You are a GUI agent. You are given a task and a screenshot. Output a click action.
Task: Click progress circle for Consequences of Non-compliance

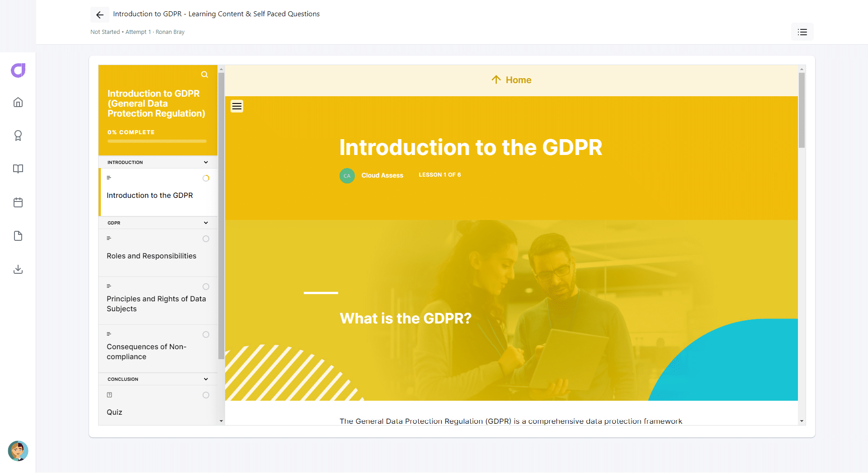[x=206, y=335]
